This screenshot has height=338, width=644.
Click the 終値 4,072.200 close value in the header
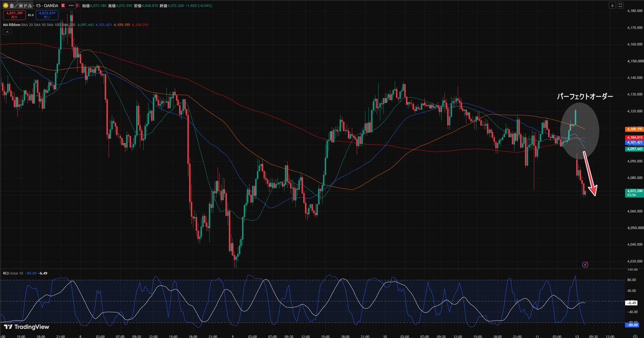172,5
